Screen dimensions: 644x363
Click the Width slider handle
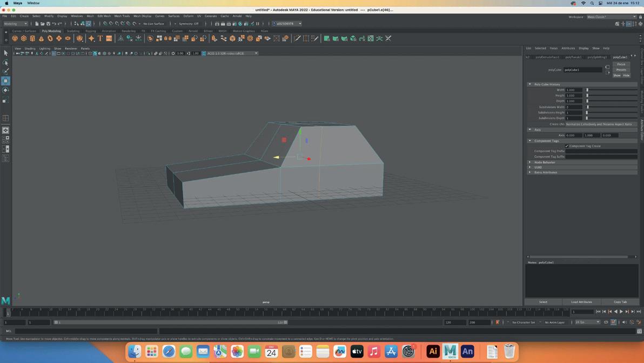[587, 90]
